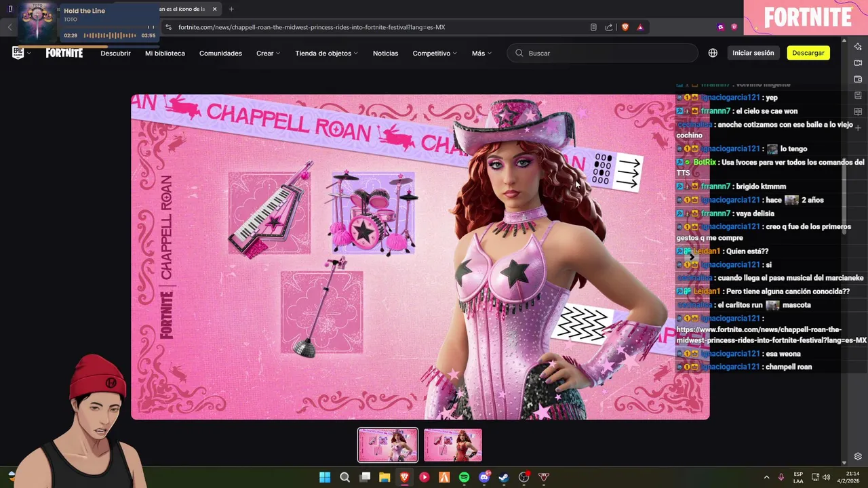Viewport: 868px width, 488px height.
Task: Open Leo AI sidebar icon
Action: click(858, 47)
